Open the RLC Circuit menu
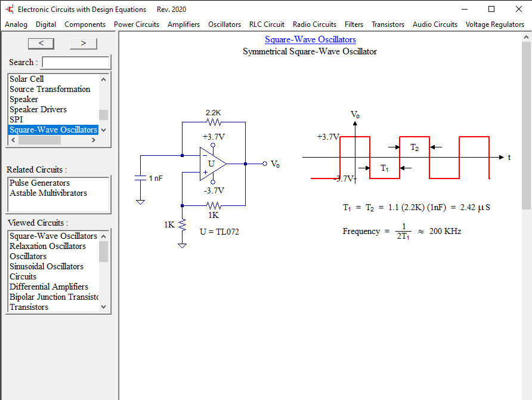The image size is (532, 400). click(x=267, y=24)
